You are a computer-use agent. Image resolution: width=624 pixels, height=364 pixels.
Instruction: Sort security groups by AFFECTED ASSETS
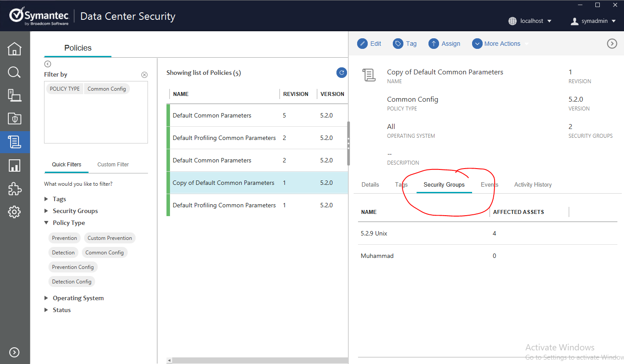(518, 212)
